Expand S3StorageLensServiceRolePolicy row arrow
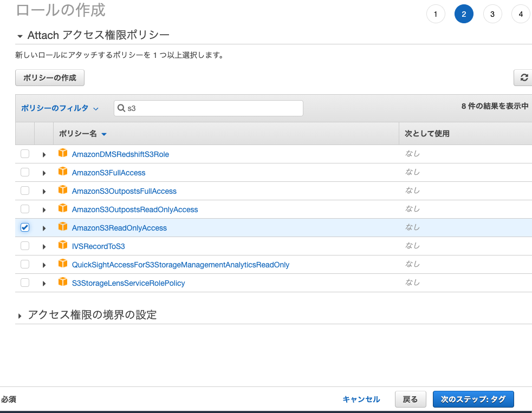 (44, 283)
